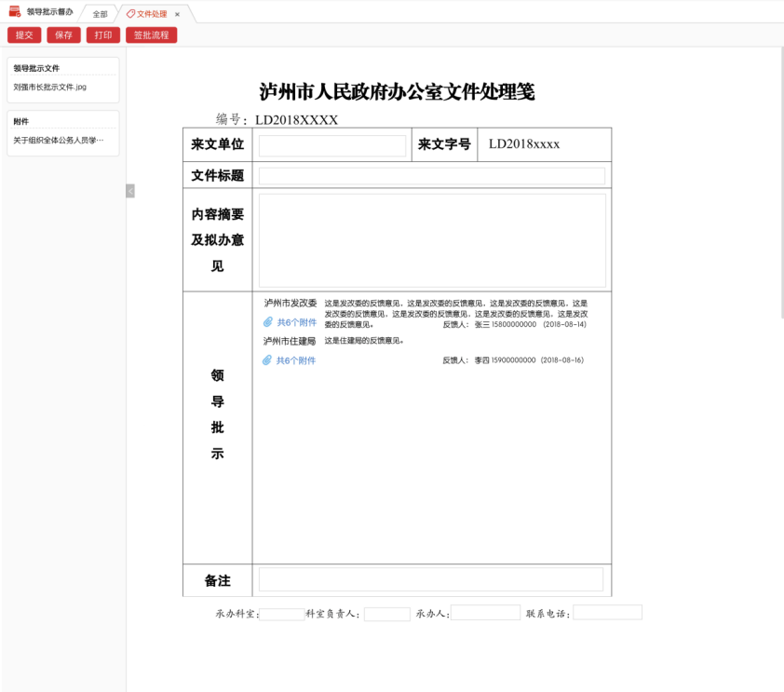Open 共6个附件 link for 泸州市住建局
The image size is (784, 692).
296,360
